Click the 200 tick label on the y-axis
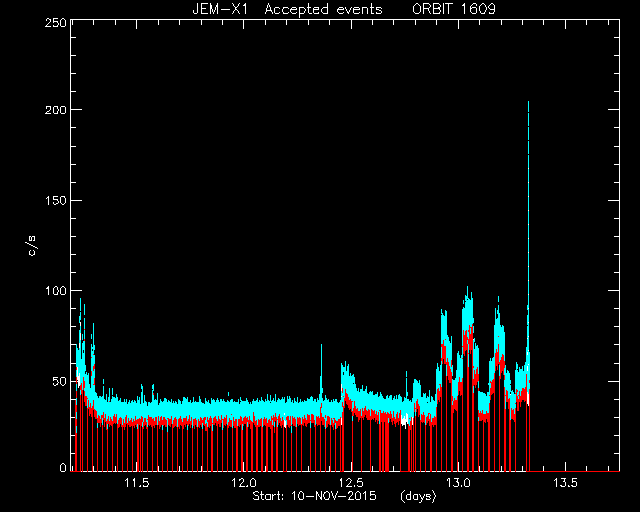This screenshot has width=640, height=512. point(56,110)
